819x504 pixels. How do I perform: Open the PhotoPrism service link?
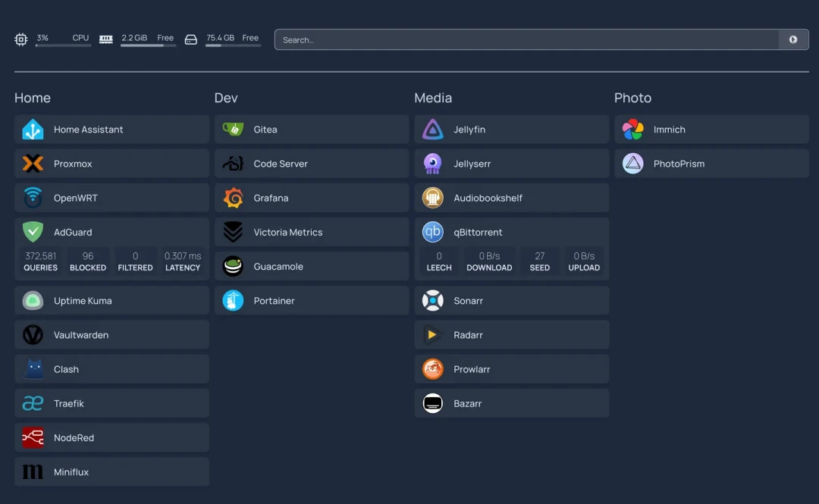pyautogui.click(x=711, y=164)
